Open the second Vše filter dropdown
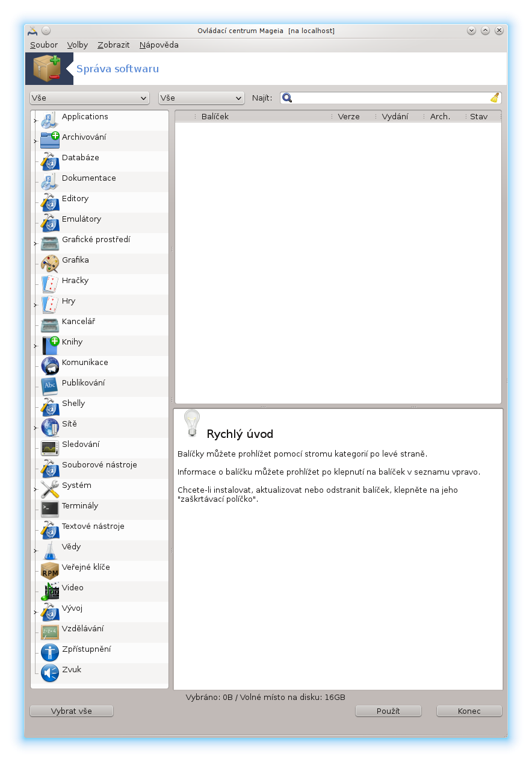The height and width of the screenshot is (762, 532). tap(202, 98)
